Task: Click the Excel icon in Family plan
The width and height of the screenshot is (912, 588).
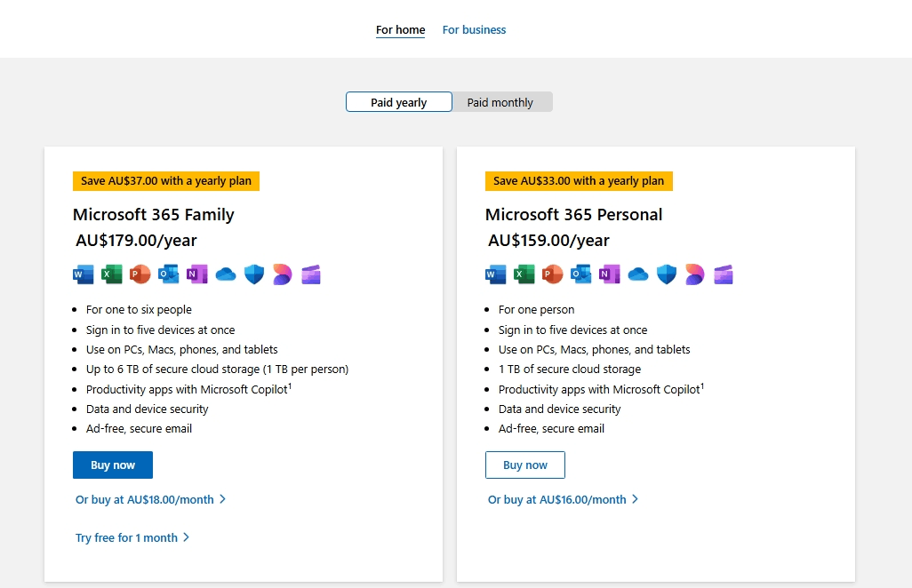Action: point(112,274)
